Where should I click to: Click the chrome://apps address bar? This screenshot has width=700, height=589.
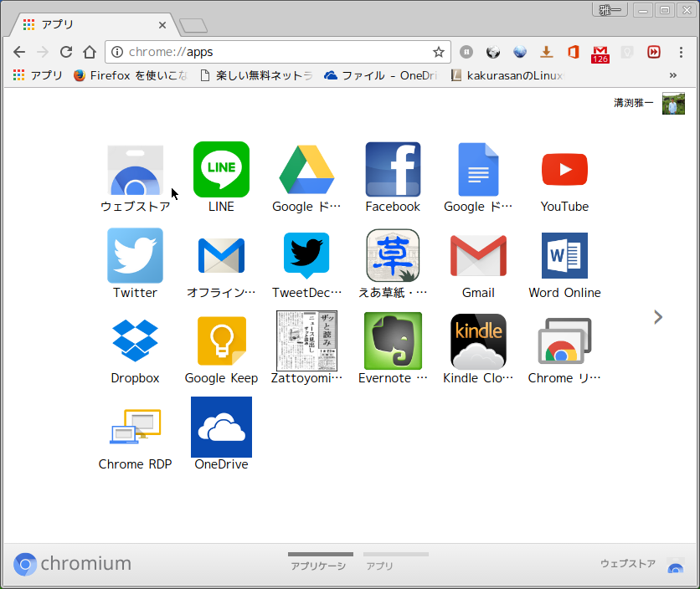(x=278, y=52)
